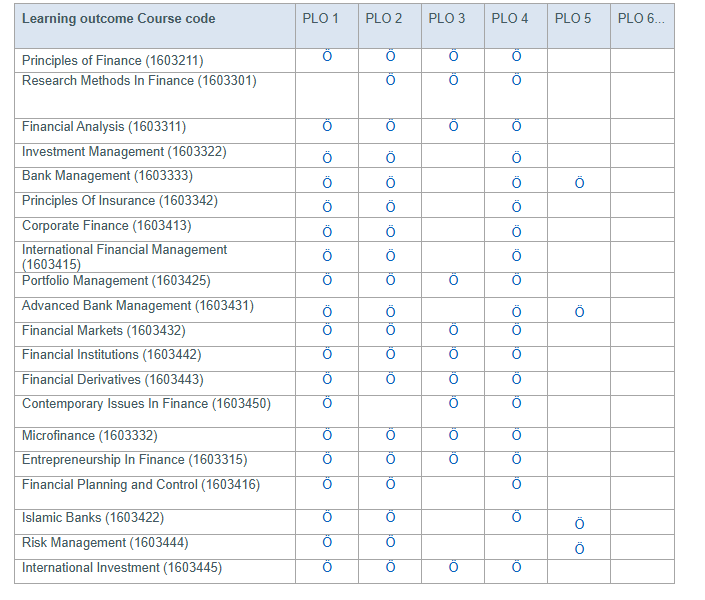Select the PLO 4 column header

[510, 18]
